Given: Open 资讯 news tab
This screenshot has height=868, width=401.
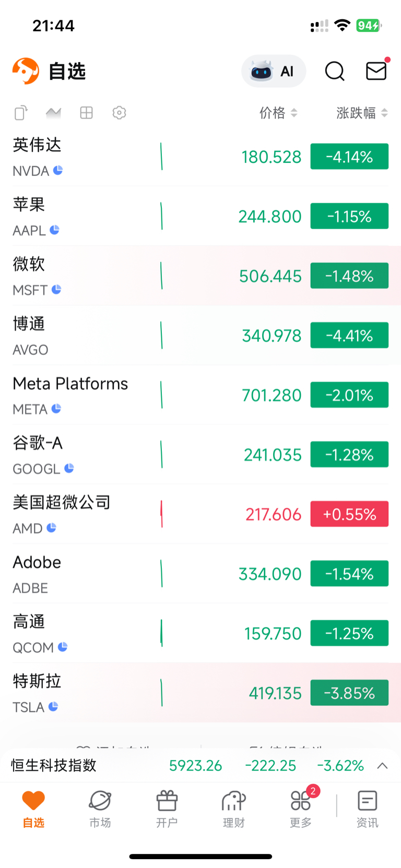Looking at the screenshot, I should (367, 809).
